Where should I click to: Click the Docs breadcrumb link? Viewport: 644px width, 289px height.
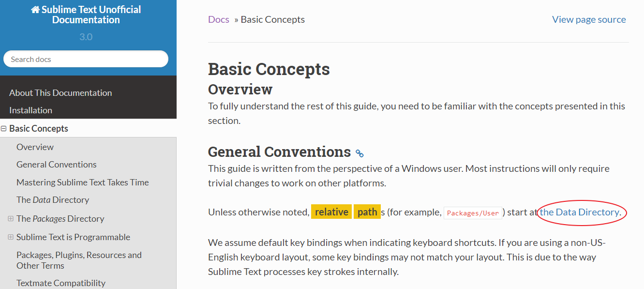[219, 20]
